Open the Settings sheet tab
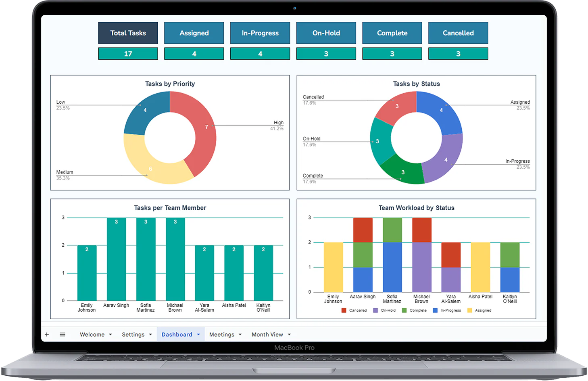Image resolution: width=588 pixels, height=381 pixels. pyautogui.click(x=133, y=335)
